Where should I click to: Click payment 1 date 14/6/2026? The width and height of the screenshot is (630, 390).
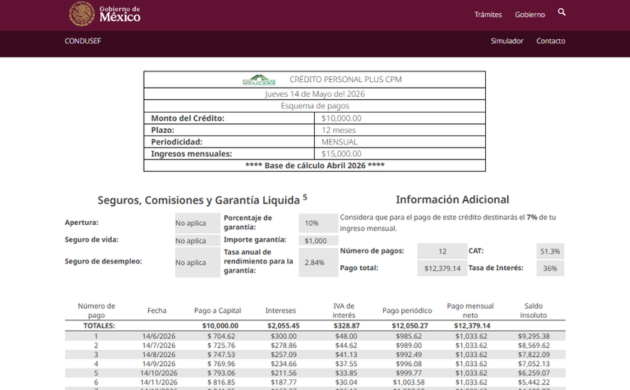159,336
